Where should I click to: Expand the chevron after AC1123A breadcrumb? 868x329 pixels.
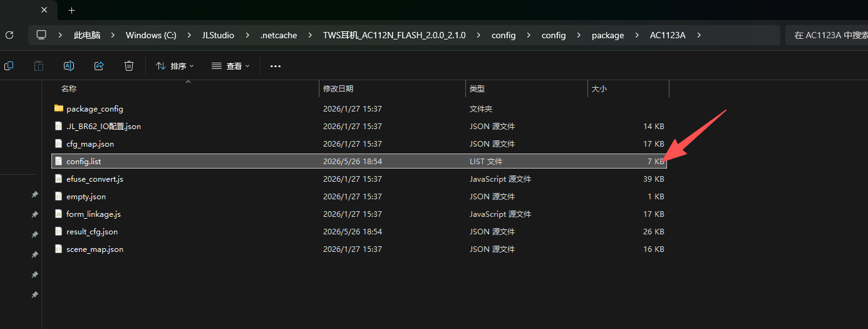[699, 35]
